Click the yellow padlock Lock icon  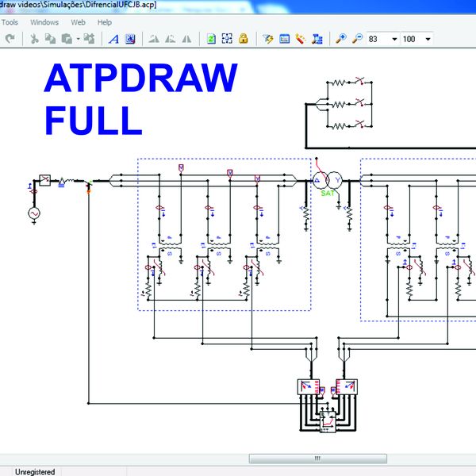244,39
